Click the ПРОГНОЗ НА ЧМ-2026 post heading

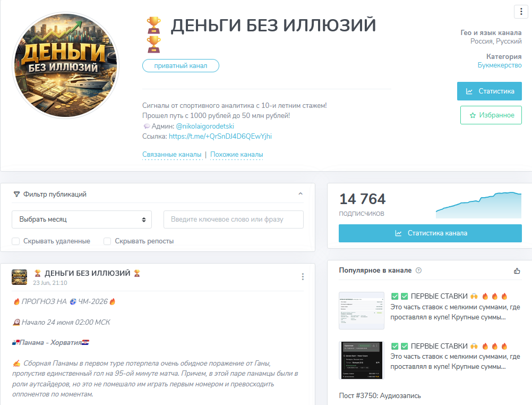(x=64, y=302)
